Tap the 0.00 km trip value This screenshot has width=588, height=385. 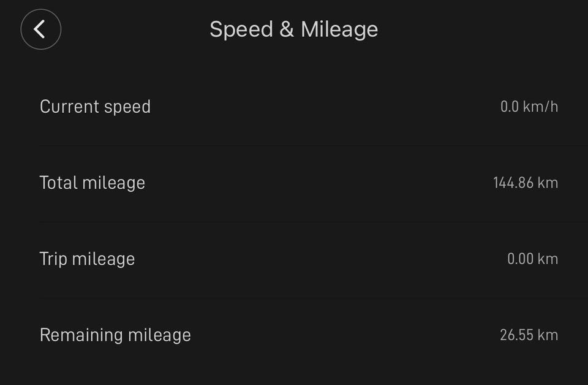click(x=532, y=259)
